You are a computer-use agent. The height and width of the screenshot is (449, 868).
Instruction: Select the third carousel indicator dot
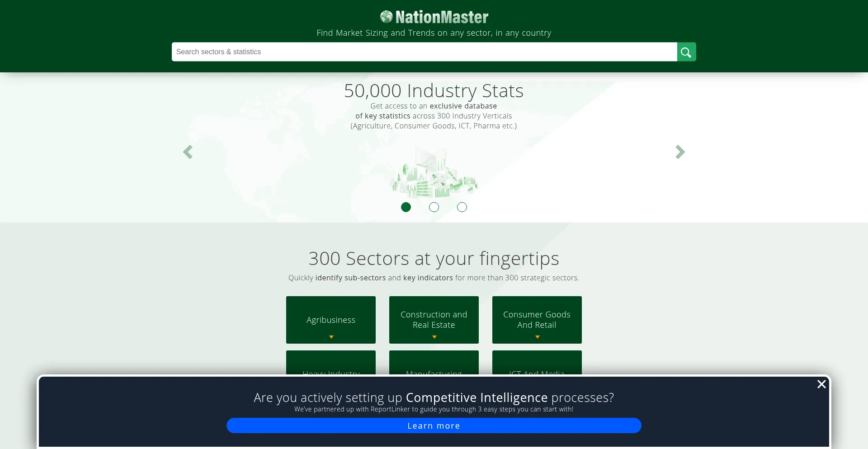(x=462, y=207)
